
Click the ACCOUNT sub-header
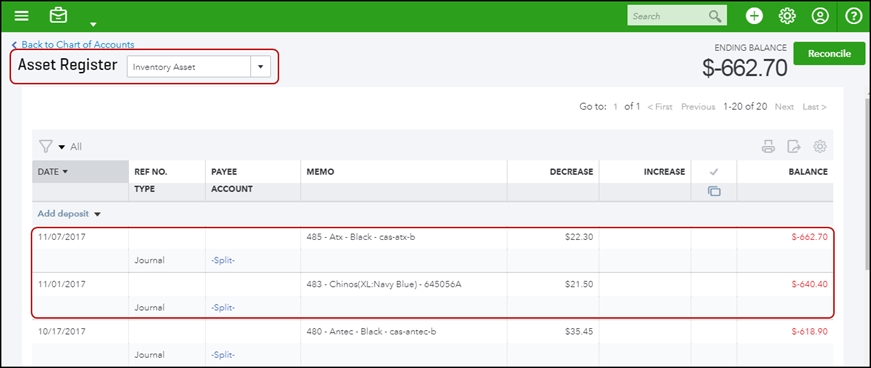pyautogui.click(x=232, y=189)
